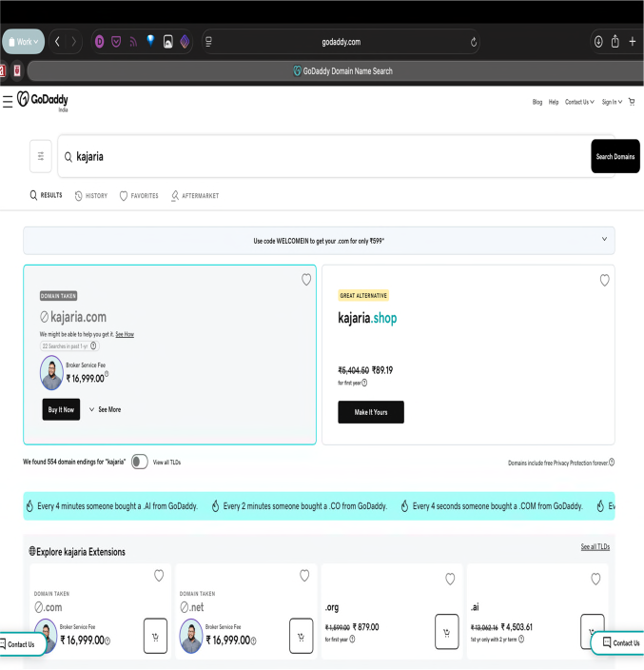Image resolution: width=644 pixels, height=670 pixels.
Task: Add the .org extension to cart
Action: tap(447, 632)
